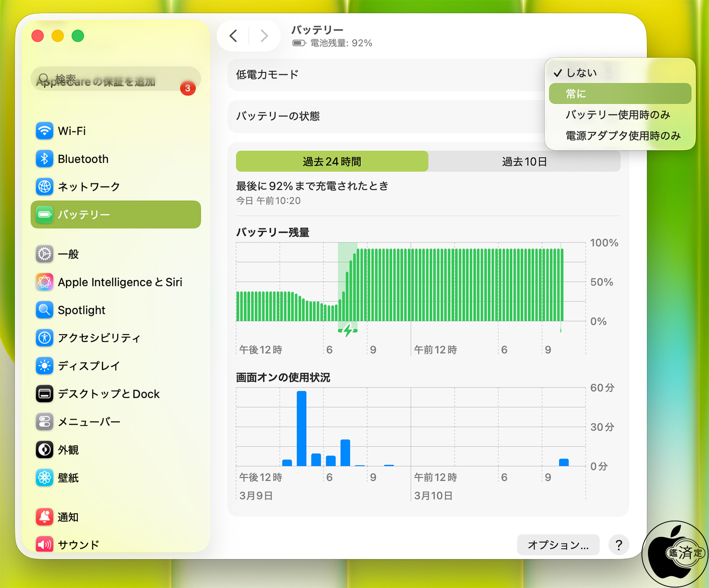The height and width of the screenshot is (588, 709).
Task: Open help with question mark button
Action: pyautogui.click(x=619, y=545)
